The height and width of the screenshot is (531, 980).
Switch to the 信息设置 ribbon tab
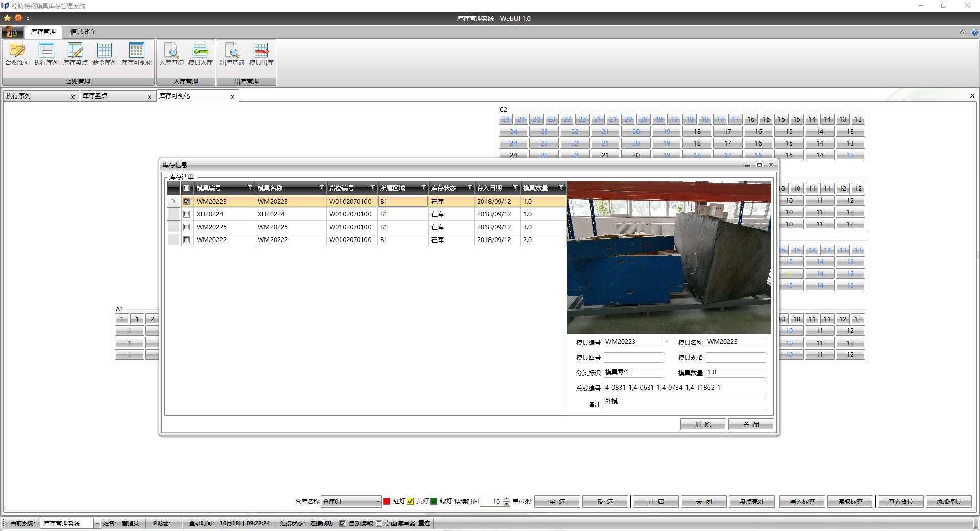click(x=82, y=32)
